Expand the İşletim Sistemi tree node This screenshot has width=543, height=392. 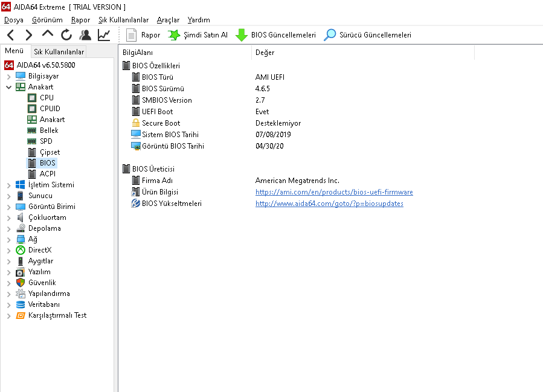coord(9,185)
